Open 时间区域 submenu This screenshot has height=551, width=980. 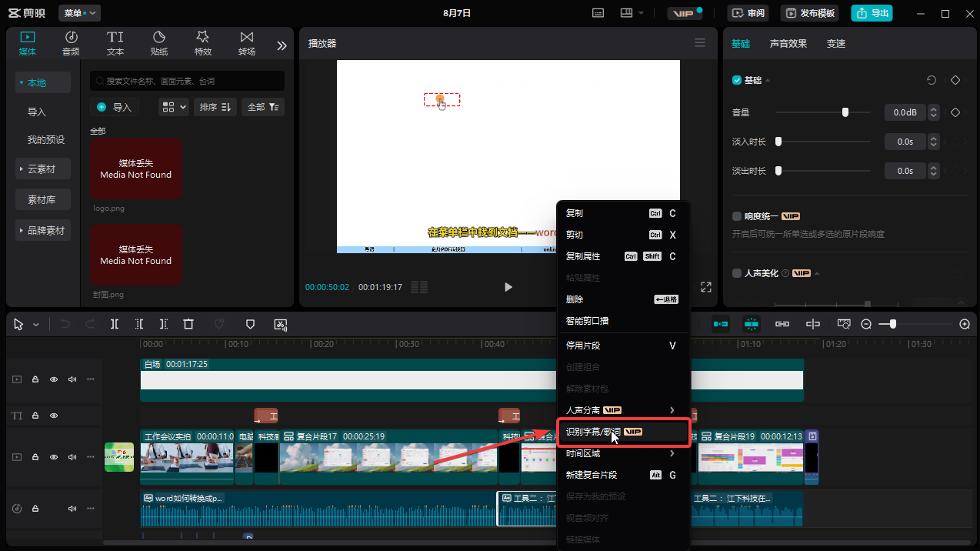pos(623,453)
